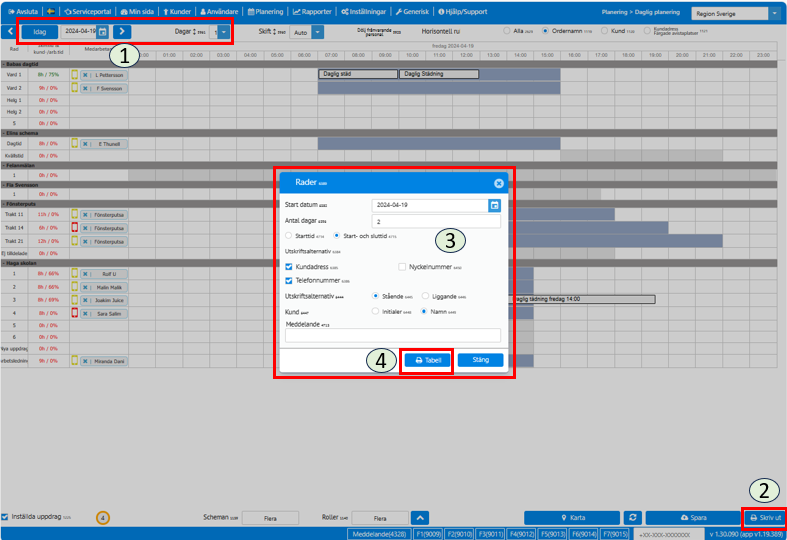Open calendar icon in Rader Start datum field
This screenshot has width=787, height=540.
494,205
